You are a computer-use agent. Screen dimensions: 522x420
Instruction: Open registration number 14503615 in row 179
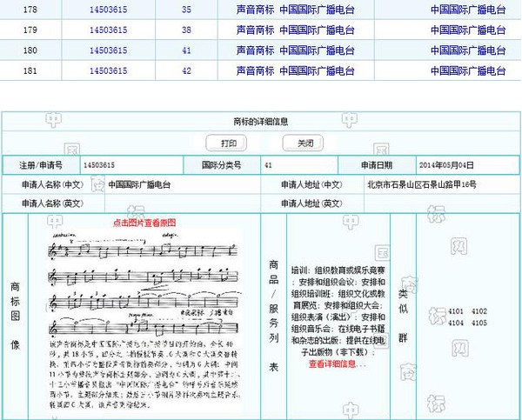108,30
